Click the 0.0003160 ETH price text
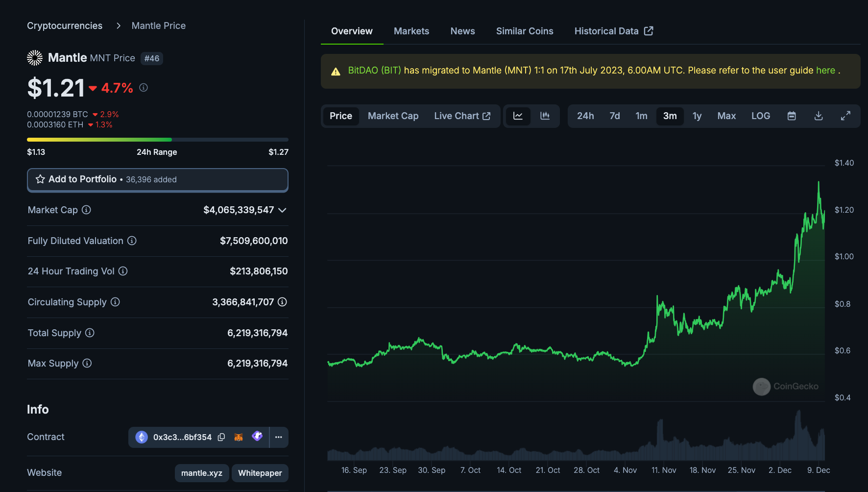This screenshot has width=868, height=492. click(55, 124)
